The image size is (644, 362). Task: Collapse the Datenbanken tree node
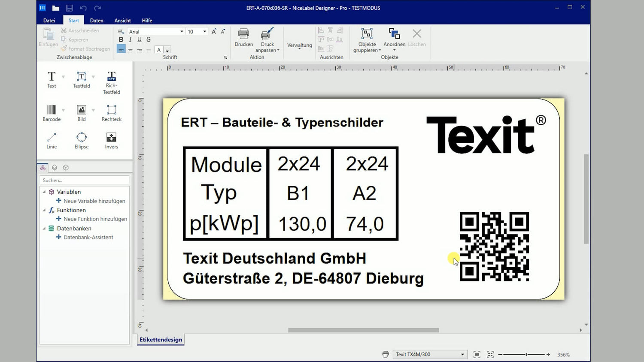click(x=44, y=229)
